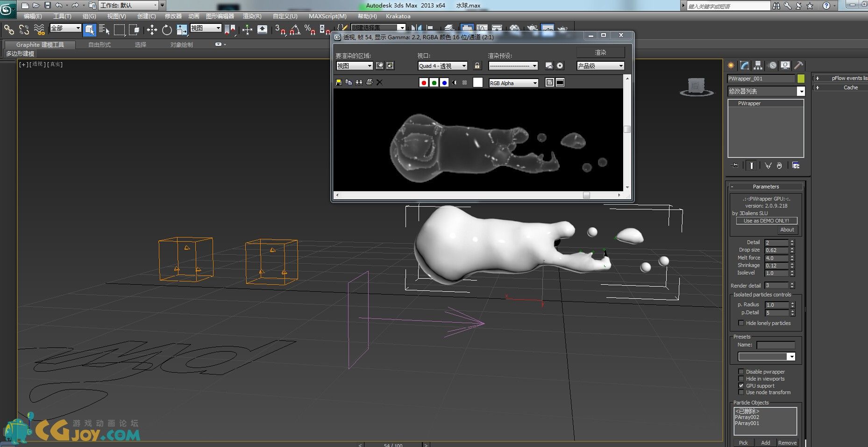Screen dimensions: 868x447
Task: Collapse Parameters rollout
Action: (766, 187)
